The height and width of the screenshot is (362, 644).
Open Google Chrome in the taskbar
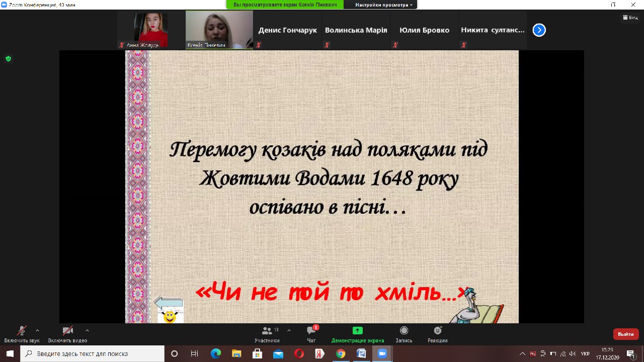[340, 354]
